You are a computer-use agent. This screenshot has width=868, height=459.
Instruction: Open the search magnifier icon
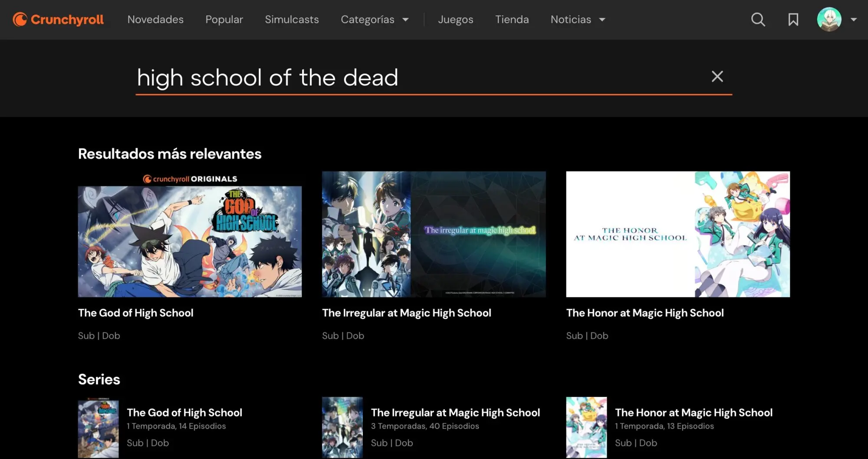(x=758, y=20)
